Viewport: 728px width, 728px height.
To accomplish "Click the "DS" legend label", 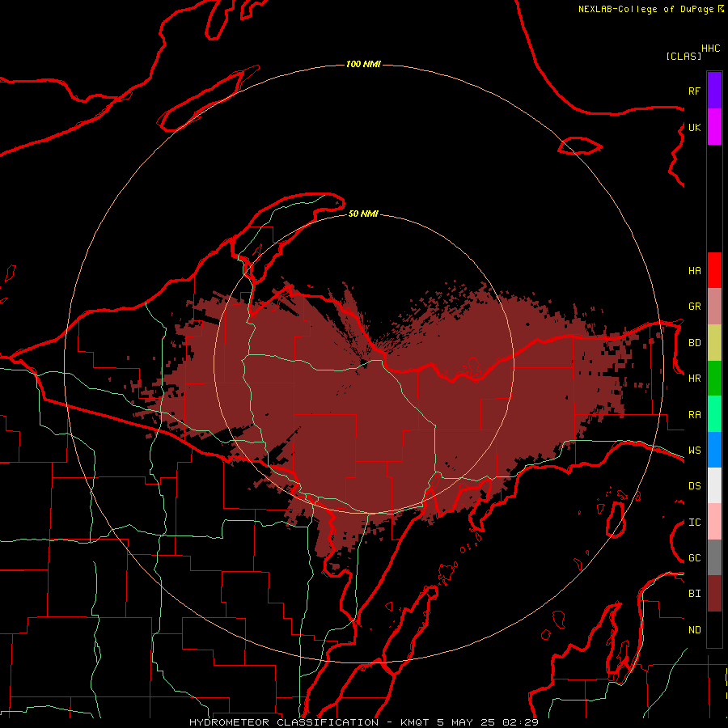I will coord(694,486).
